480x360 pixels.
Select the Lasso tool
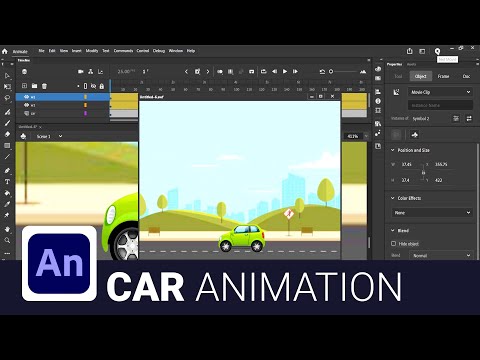pyautogui.click(x=7, y=98)
